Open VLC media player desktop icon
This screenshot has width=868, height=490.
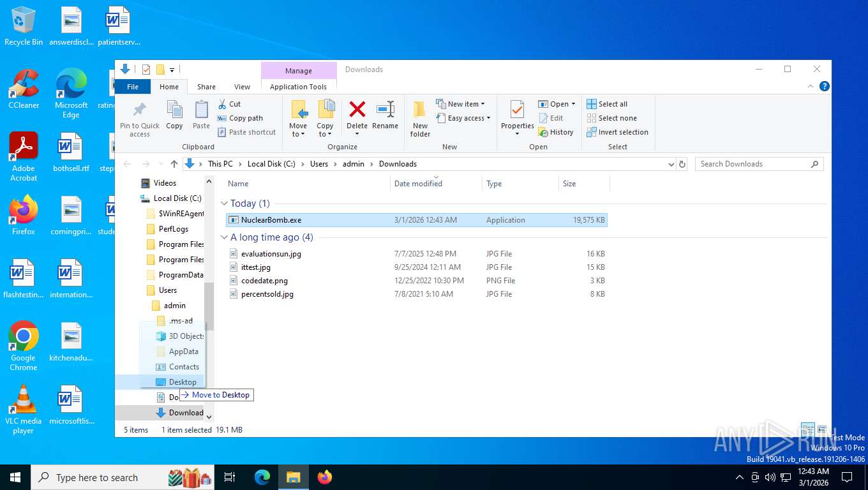(24, 408)
